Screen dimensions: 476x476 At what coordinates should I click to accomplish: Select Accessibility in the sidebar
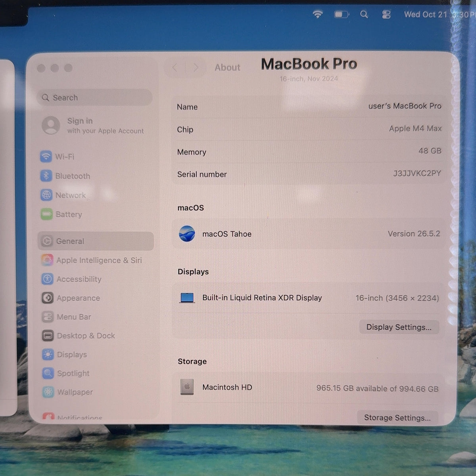click(x=72, y=279)
